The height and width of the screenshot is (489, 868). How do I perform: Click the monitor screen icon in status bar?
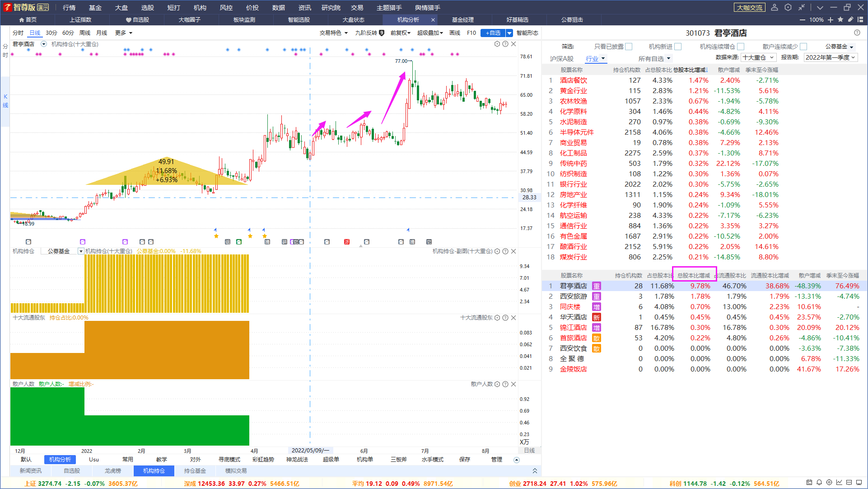tap(859, 483)
